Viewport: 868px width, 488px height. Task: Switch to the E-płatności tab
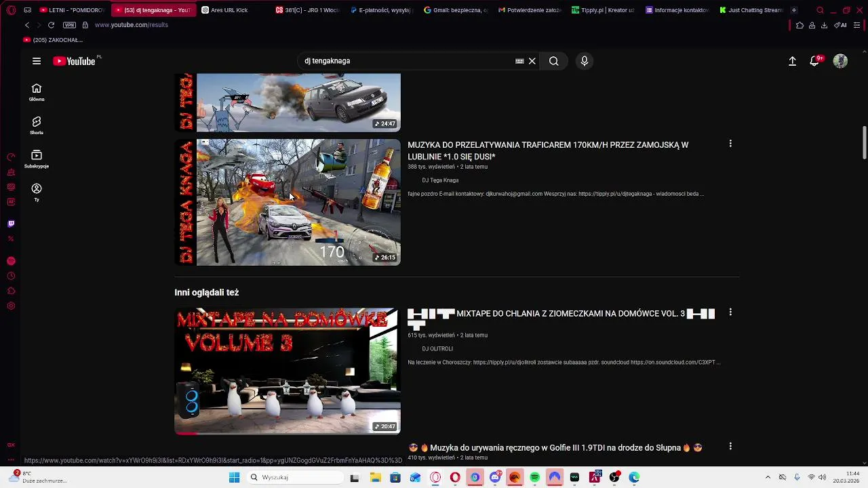[380, 10]
